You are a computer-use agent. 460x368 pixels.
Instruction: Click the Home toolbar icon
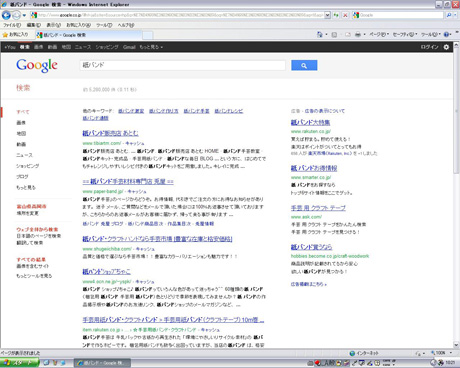pyautogui.click(x=320, y=35)
